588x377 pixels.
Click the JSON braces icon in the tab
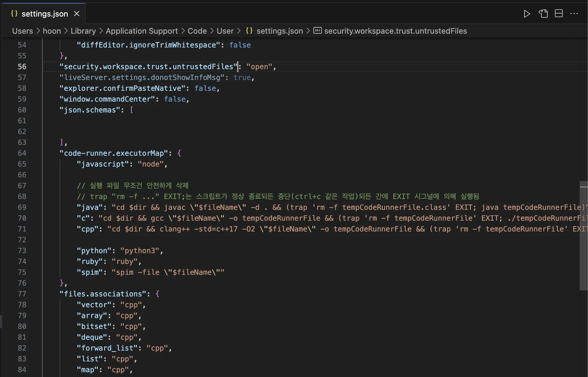[x=14, y=14]
